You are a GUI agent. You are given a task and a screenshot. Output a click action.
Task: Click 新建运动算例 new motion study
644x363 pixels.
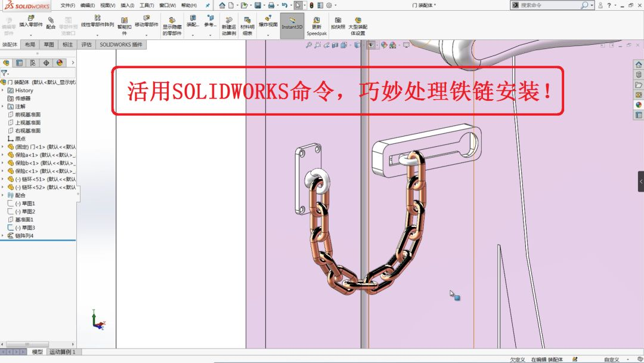click(x=229, y=26)
